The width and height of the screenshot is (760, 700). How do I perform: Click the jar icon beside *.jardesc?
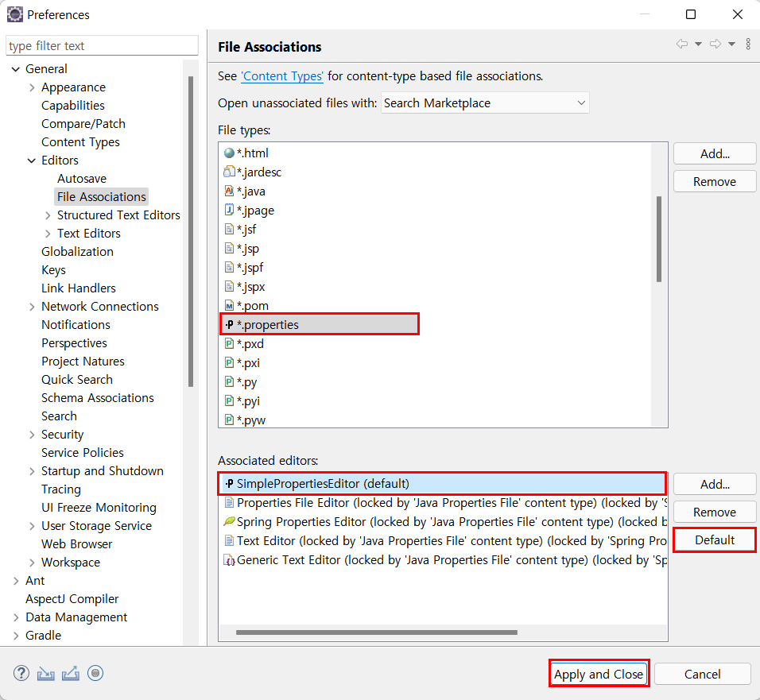coord(229,172)
